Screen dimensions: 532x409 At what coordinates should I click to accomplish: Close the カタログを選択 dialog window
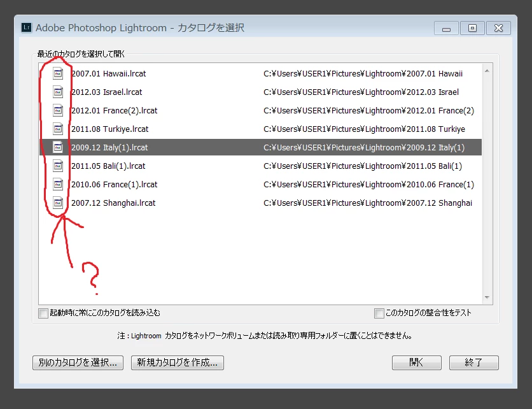pos(498,28)
